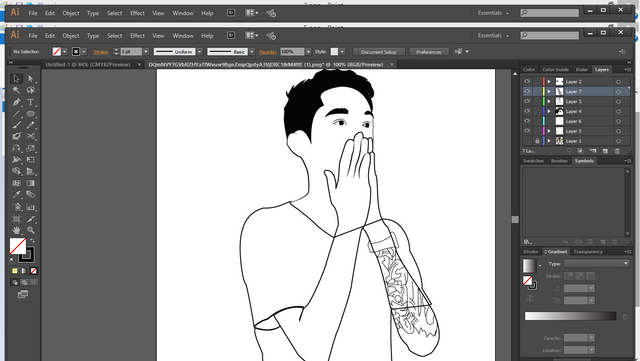Viewport: 640px width, 361px height.
Task: Select the Lasso tool
Action: tap(31, 90)
